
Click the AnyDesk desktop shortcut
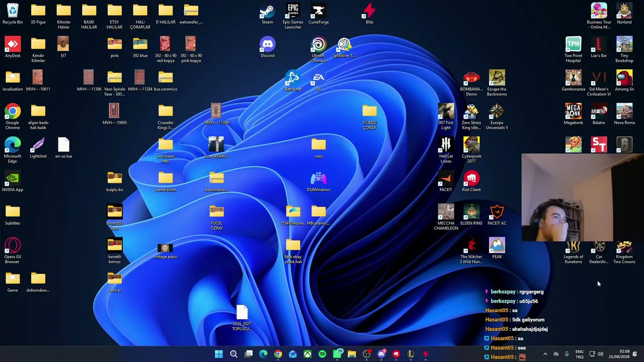click(x=13, y=48)
